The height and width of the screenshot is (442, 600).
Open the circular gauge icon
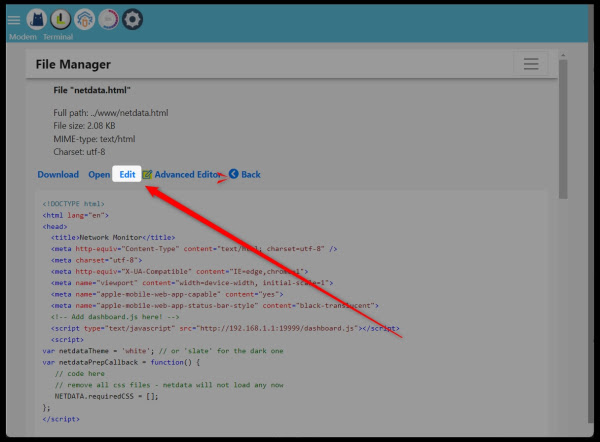(x=108, y=19)
